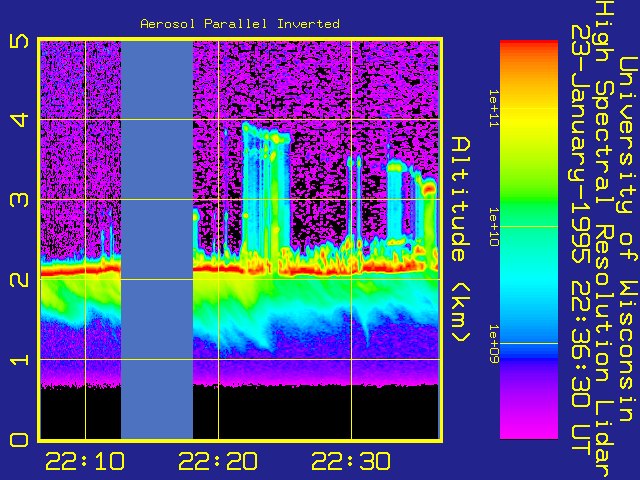Click the light blue data gap band
The image size is (640, 480).
pyautogui.click(x=157, y=240)
